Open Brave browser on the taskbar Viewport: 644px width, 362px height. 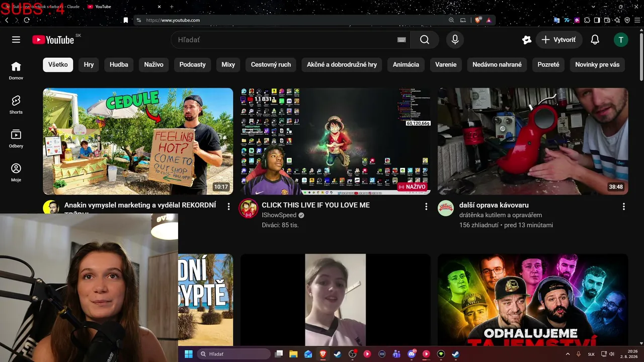(x=323, y=354)
